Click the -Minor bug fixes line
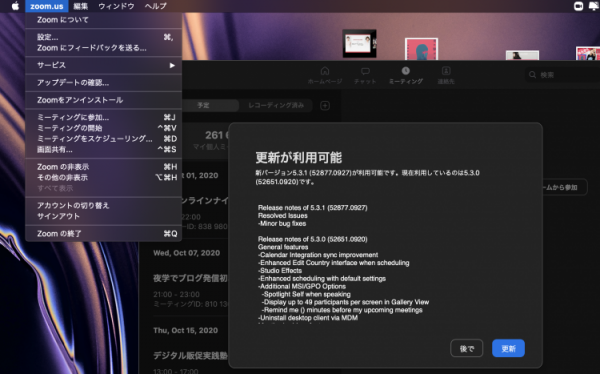 (282, 224)
